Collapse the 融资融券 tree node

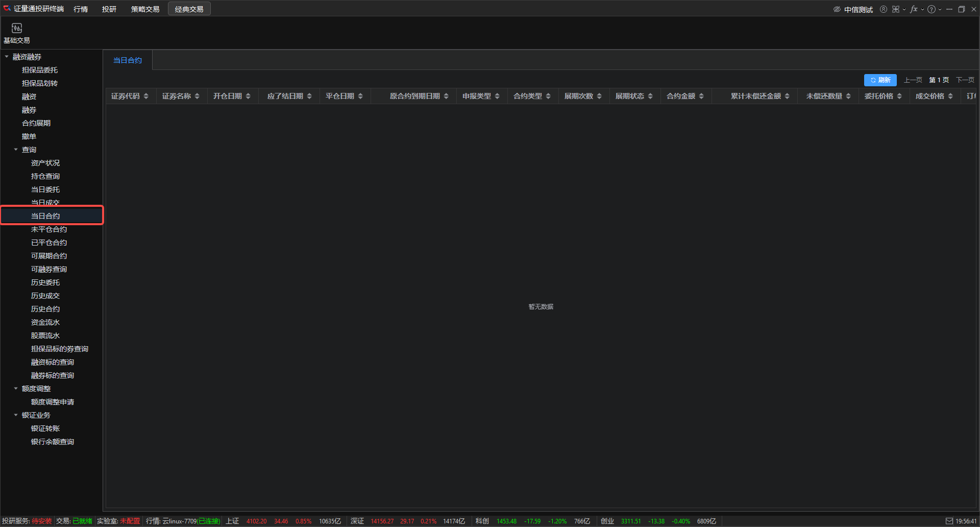[7, 57]
